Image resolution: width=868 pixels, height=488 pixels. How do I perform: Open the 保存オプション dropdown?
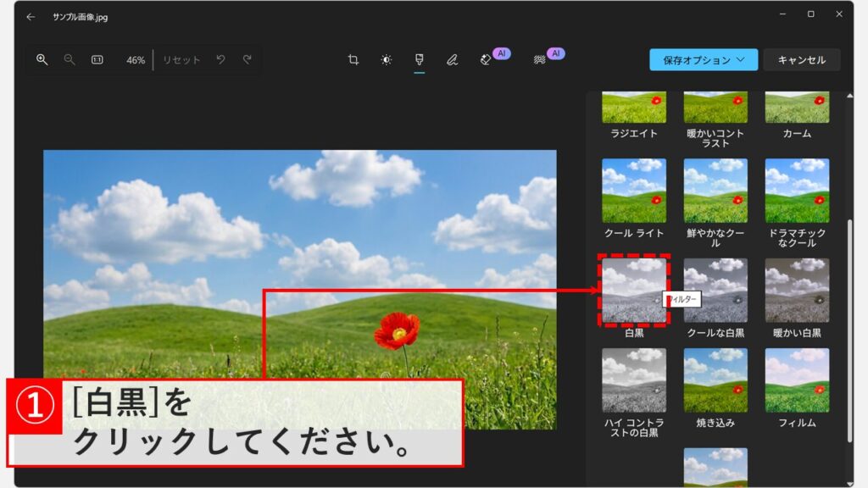(x=703, y=60)
